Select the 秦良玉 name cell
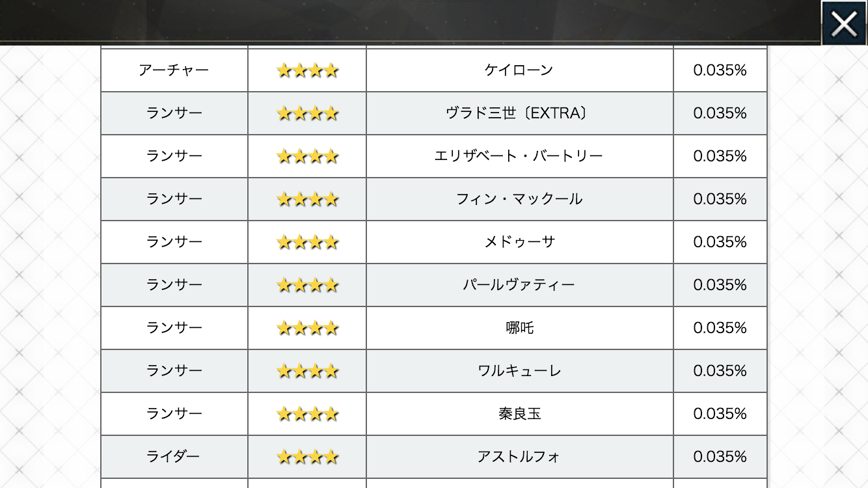Image resolution: width=868 pixels, height=488 pixels. point(519,414)
